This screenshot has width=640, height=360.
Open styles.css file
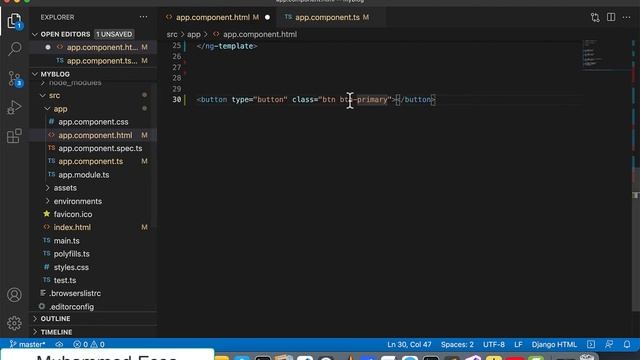[71, 267]
